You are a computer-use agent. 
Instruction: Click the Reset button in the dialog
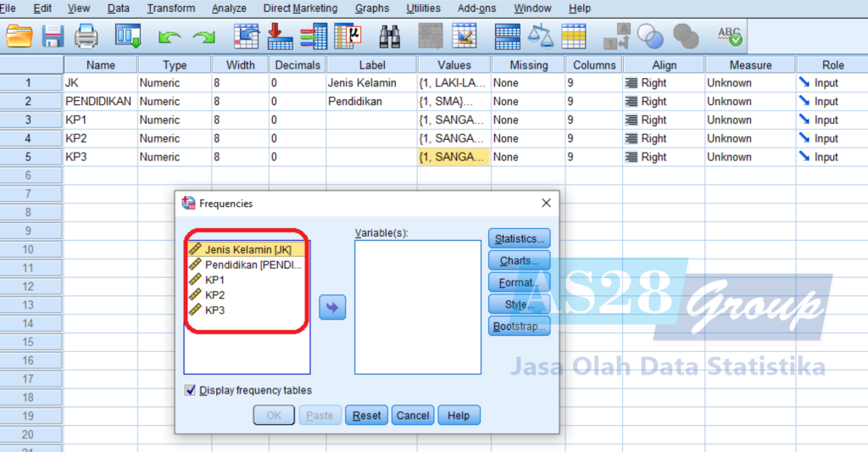(366, 416)
